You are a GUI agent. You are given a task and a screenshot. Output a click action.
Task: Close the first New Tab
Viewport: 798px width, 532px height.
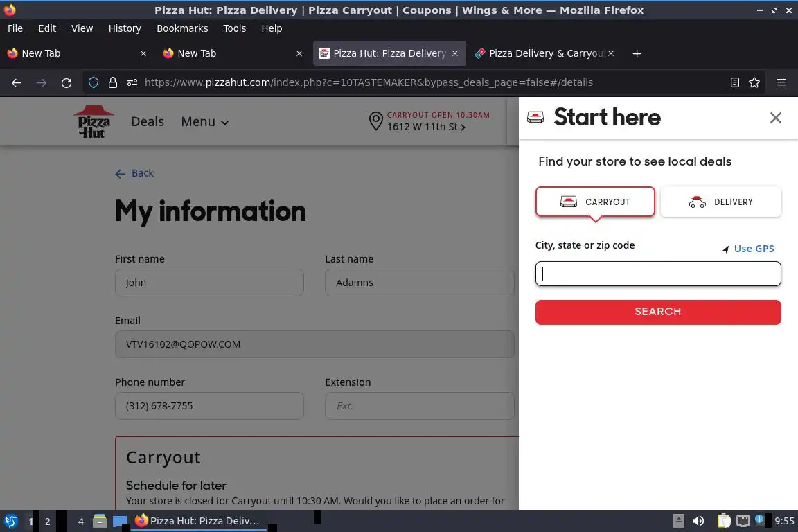pos(143,53)
